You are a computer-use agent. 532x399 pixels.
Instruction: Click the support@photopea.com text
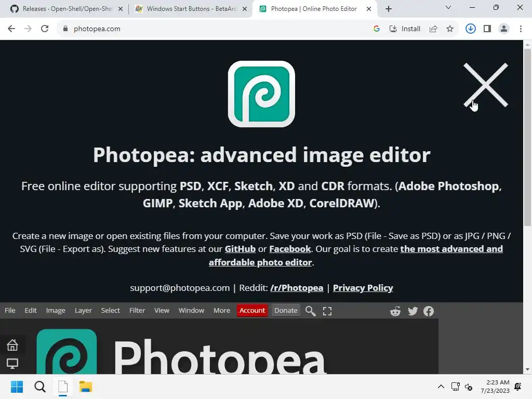[x=180, y=288]
